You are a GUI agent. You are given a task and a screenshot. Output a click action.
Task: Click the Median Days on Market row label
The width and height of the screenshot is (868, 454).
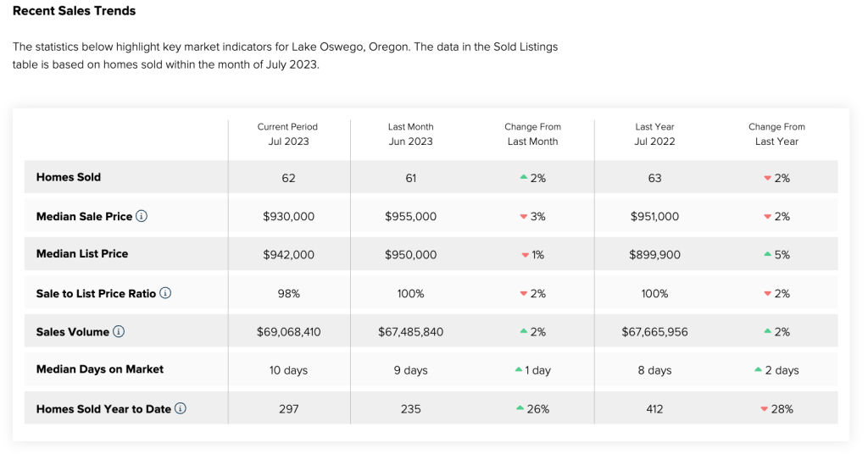click(100, 369)
